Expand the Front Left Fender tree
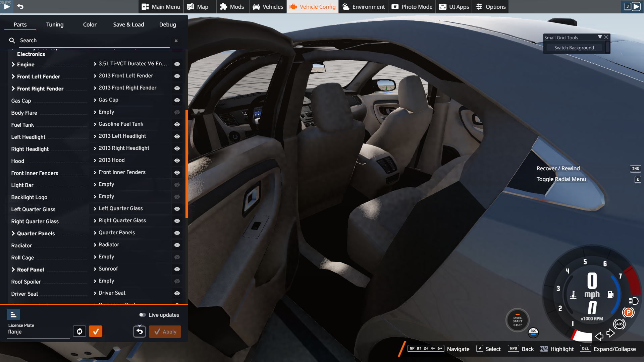 click(x=13, y=76)
